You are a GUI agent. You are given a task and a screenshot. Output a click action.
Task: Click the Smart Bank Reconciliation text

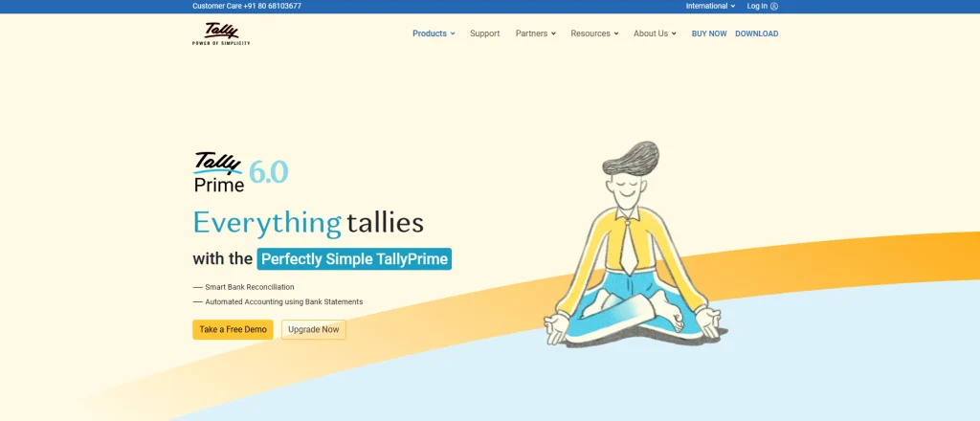click(250, 287)
